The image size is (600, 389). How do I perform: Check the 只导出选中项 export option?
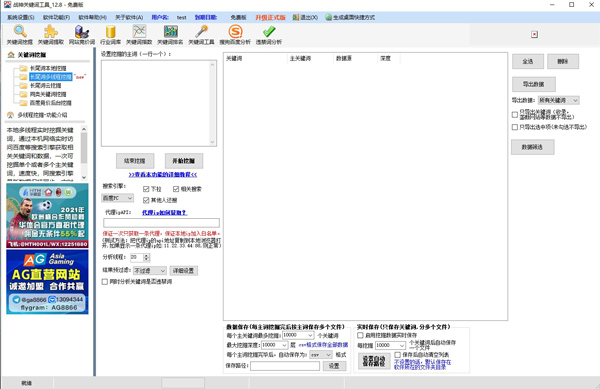515,127
